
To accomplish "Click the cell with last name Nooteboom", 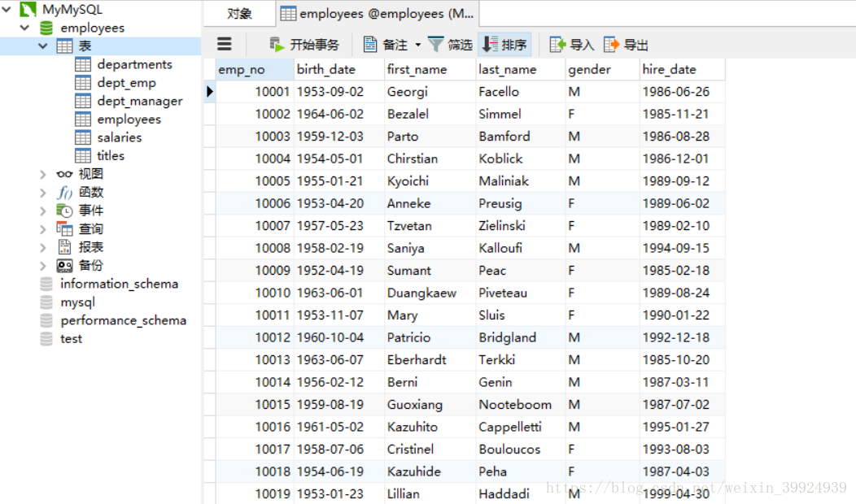I will [521, 405].
